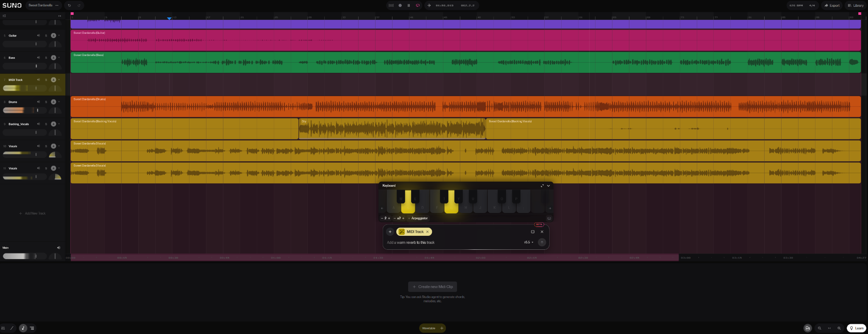The height and width of the screenshot is (334, 868).
Task: Open the Bass track automation dropdown
Action: (58, 58)
